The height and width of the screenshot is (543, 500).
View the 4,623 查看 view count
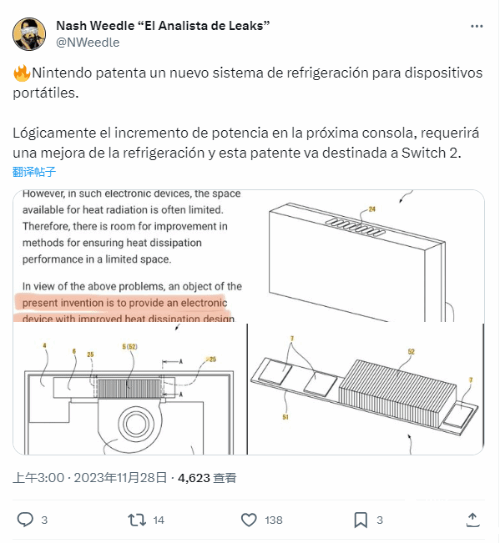pos(207,478)
